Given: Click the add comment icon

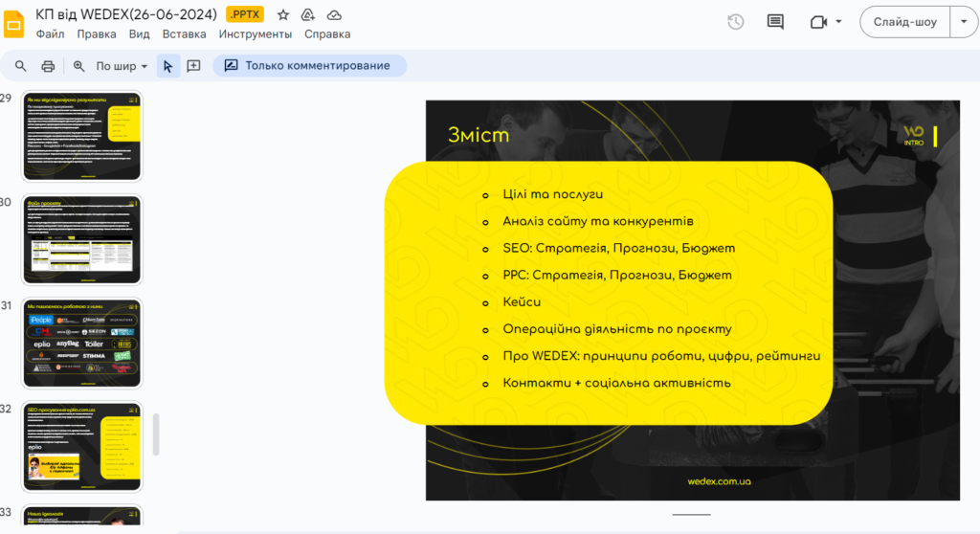Looking at the screenshot, I should (x=193, y=66).
